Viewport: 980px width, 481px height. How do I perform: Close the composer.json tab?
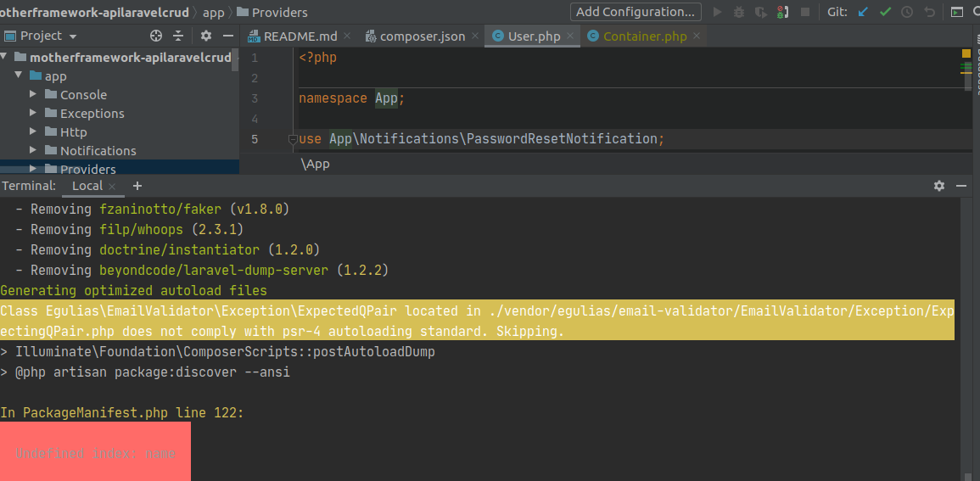475,36
